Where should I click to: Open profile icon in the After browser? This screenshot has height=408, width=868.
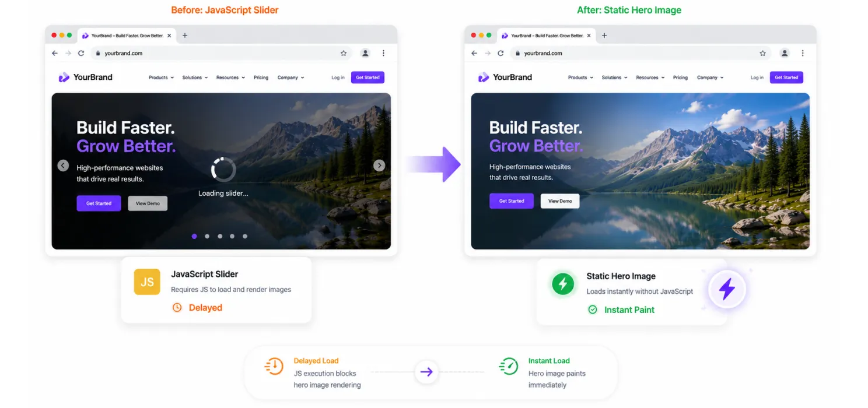coord(785,53)
